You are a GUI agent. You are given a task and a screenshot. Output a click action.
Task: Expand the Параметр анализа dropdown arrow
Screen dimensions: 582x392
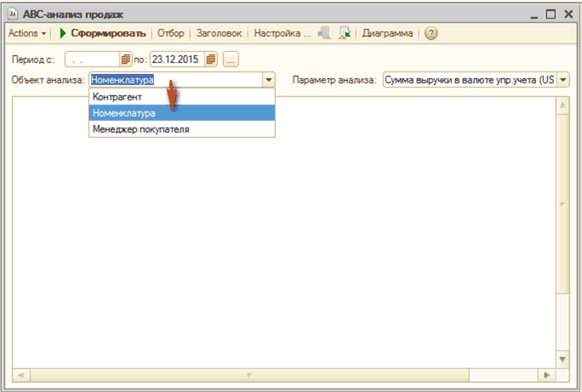(x=562, y=80)
